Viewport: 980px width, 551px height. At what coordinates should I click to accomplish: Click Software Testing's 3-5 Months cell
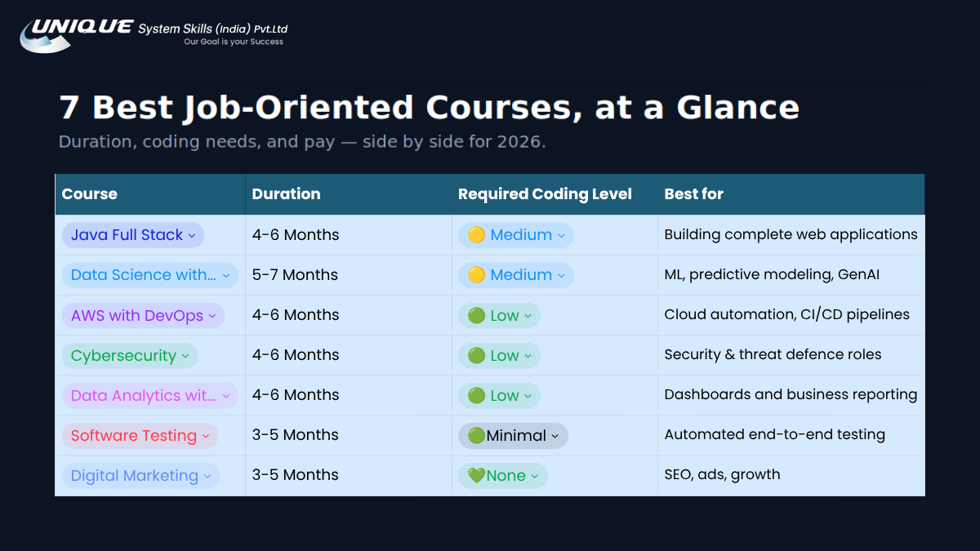[x=349, y=435]
